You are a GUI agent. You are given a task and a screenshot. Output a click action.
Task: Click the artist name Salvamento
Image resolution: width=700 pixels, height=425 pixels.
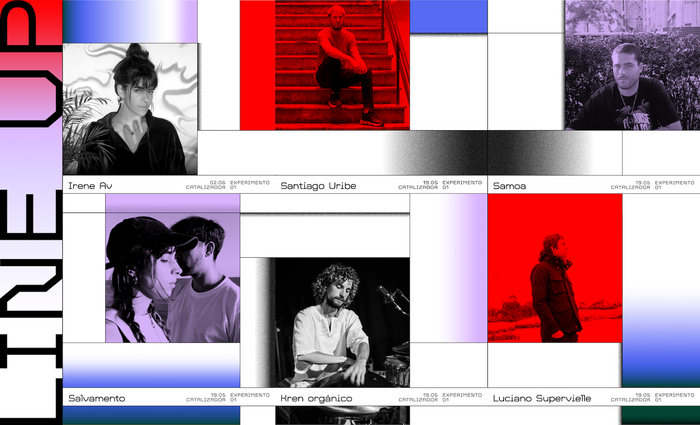[96, 398]
